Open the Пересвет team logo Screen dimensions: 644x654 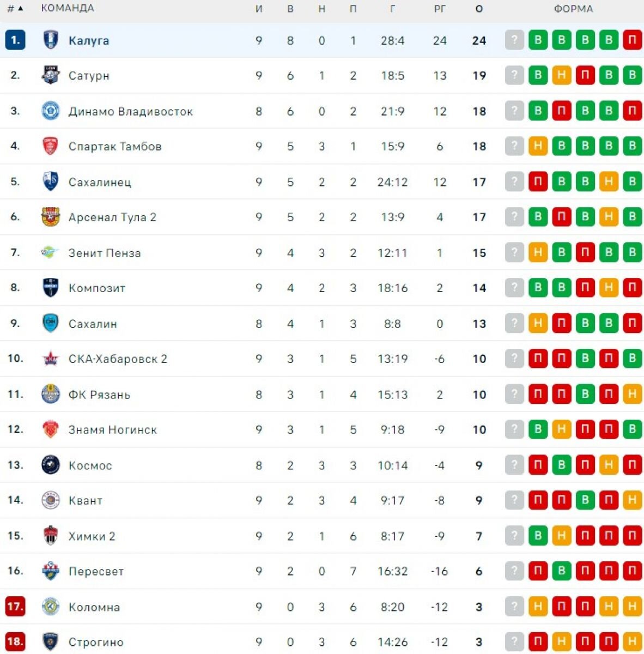point(51,571)
